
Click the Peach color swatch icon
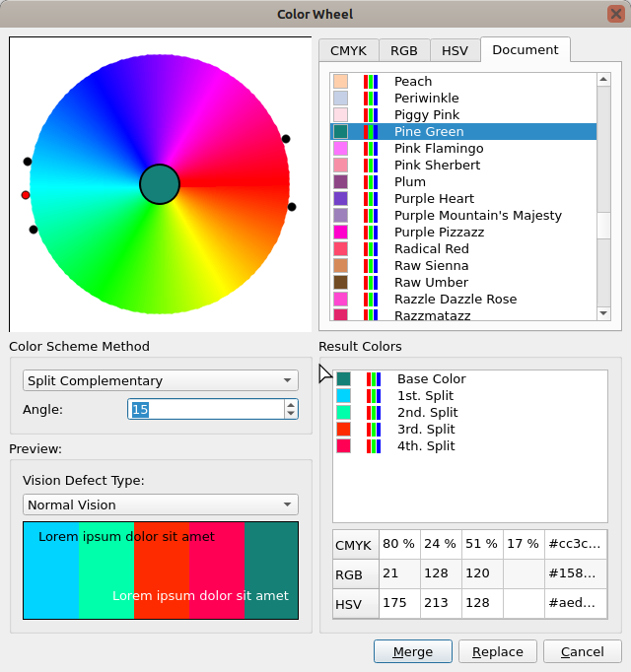(x=340, y=82)
